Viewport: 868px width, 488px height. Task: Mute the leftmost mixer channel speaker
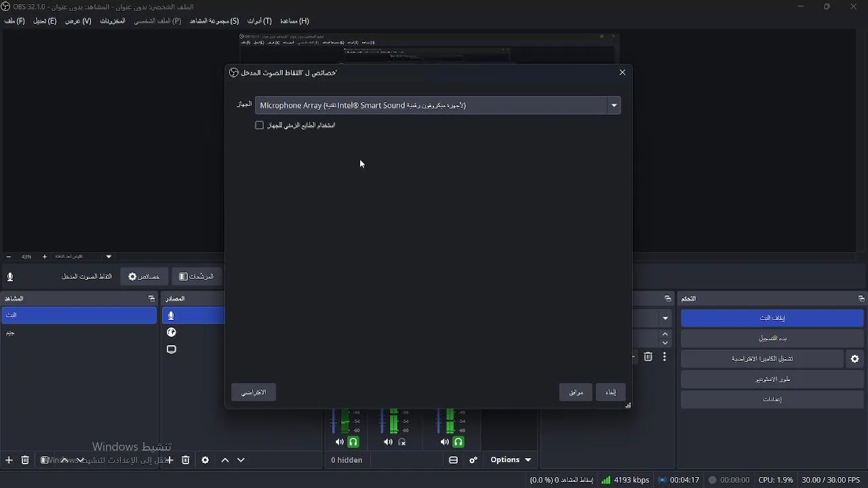pos(340,442)
